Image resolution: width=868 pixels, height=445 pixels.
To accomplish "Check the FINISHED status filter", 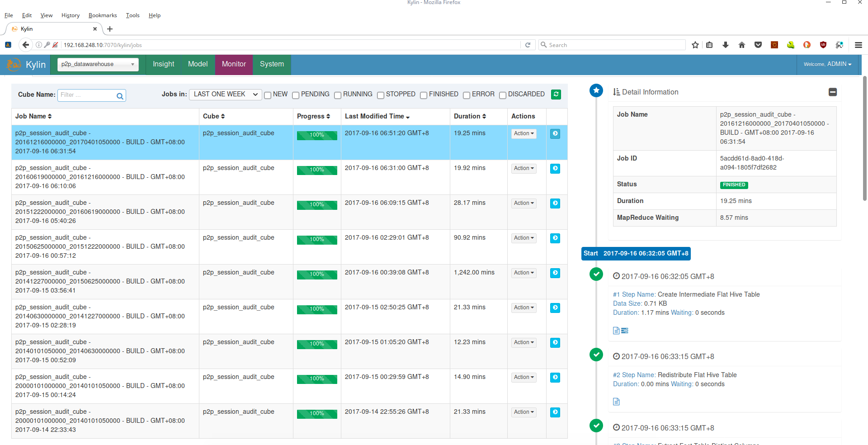I will tap(424, 95).
